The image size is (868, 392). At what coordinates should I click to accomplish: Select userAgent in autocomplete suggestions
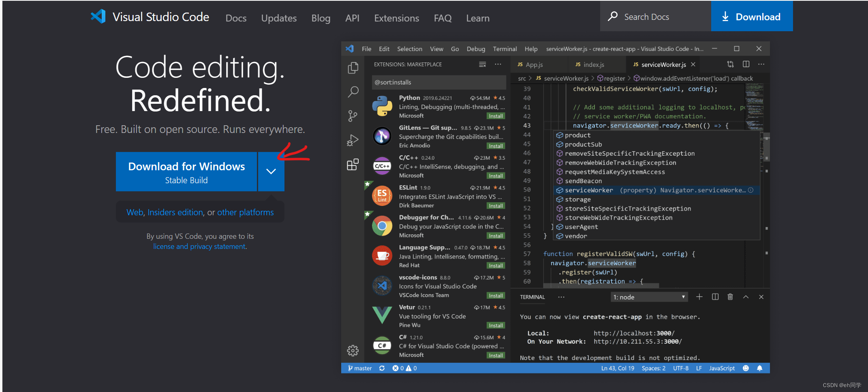(656, 227)
